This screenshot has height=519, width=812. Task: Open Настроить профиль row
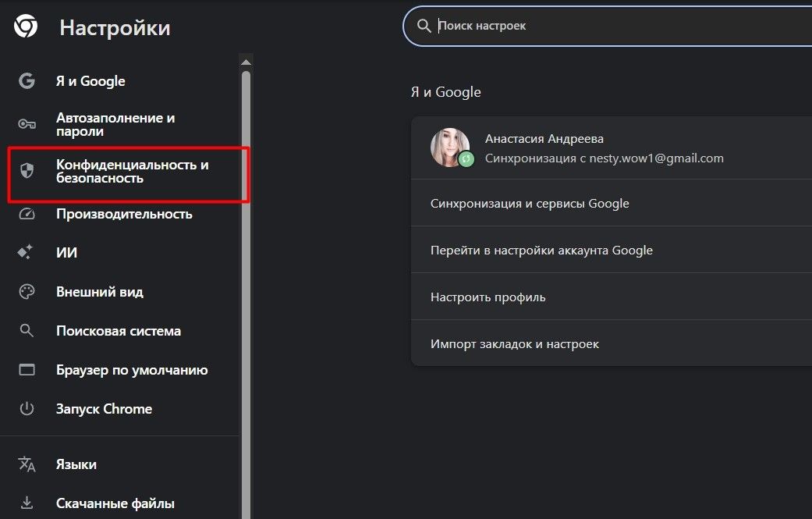[611, 297]
